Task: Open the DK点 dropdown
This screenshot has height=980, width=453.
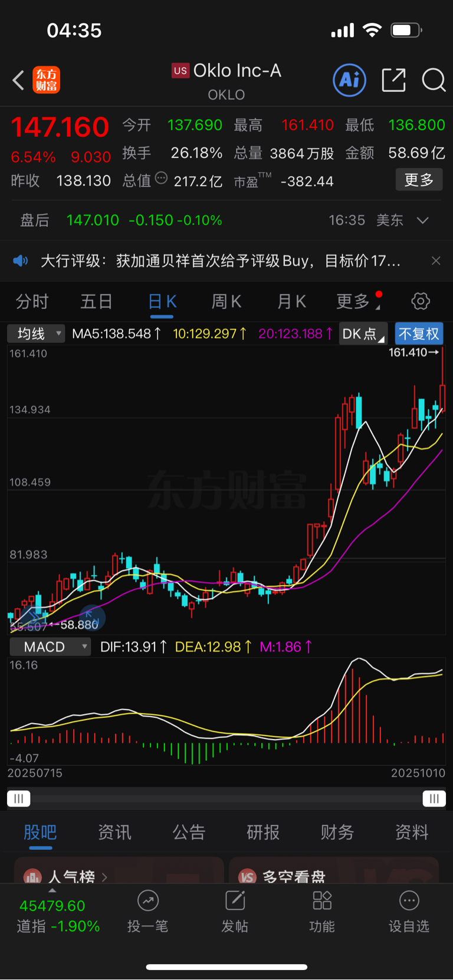Action: pyautogui.click(x=363, y=334)
